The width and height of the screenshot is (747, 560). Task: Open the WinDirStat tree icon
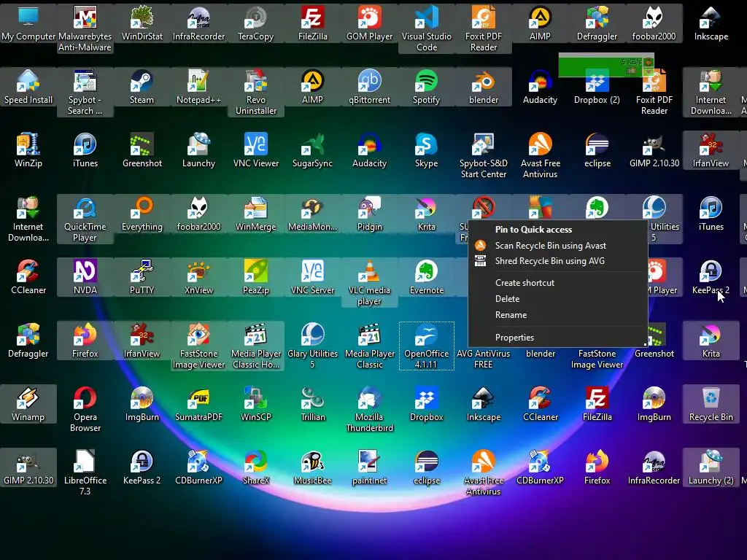pos(142,23)
